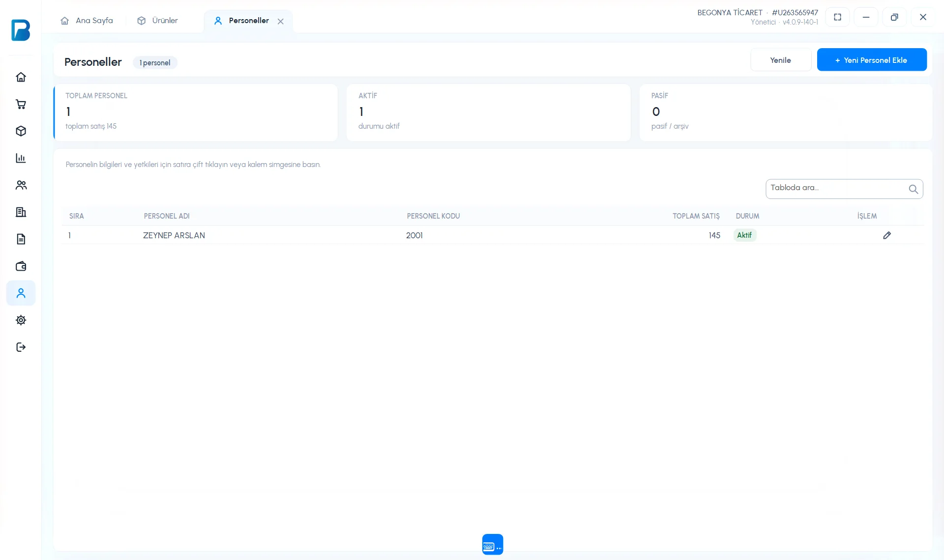
Task: Focus the Tabloda ara search field
Action: [844, 189]
